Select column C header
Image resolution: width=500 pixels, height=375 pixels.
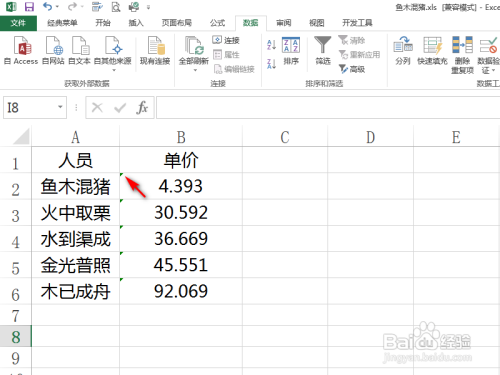[x=285, y=137]
